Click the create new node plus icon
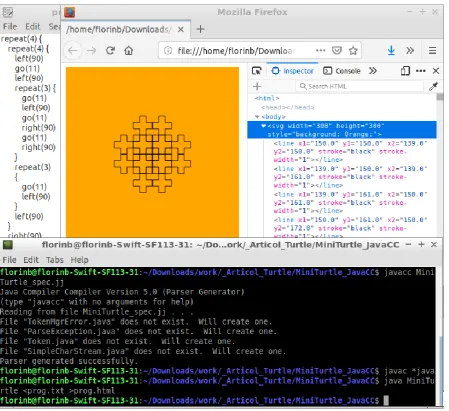This screenshot has width=449, height=411. coord(257,86)
